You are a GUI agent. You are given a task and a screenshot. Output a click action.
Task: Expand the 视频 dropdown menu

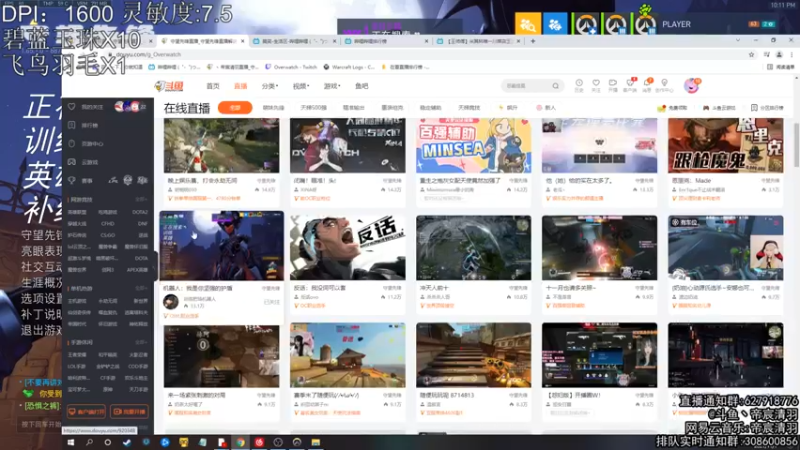click(x=301, y=86)
